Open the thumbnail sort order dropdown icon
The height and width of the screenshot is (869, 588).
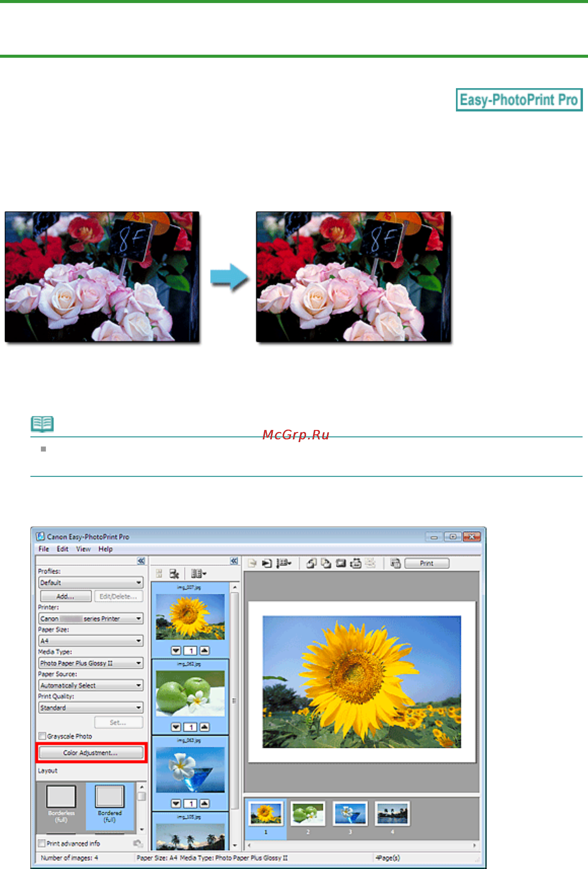coord(199,573)
